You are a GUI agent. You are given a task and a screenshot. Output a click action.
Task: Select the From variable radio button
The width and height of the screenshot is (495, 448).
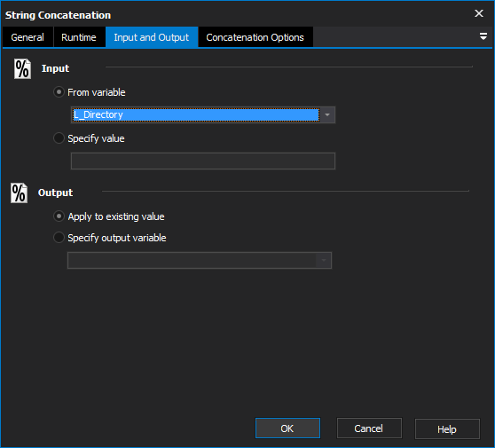pos(59,92)
